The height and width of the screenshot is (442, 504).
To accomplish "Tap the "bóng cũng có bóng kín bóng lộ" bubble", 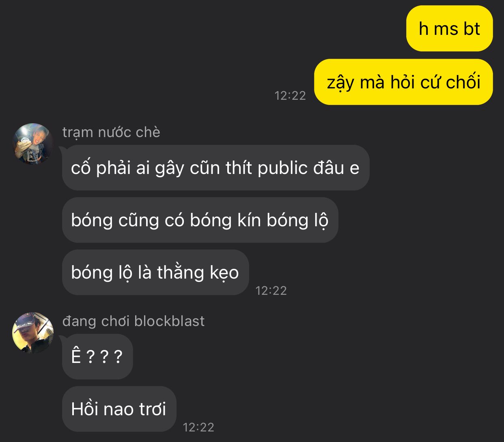I will click(x=200, y=220).
